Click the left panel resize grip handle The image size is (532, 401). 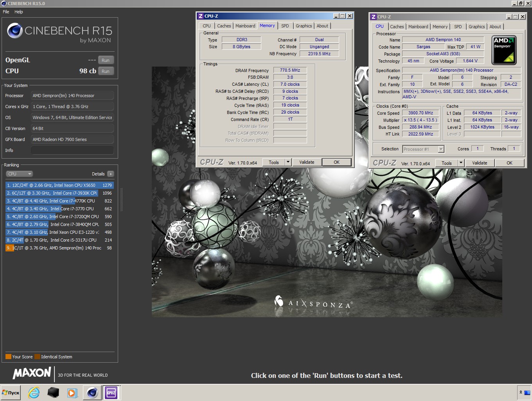[121, 200]
